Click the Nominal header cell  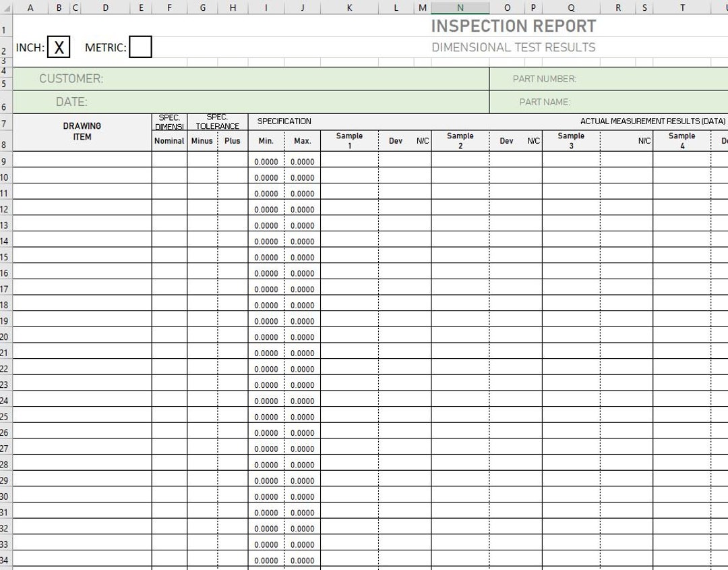click(x=169, y=140)
